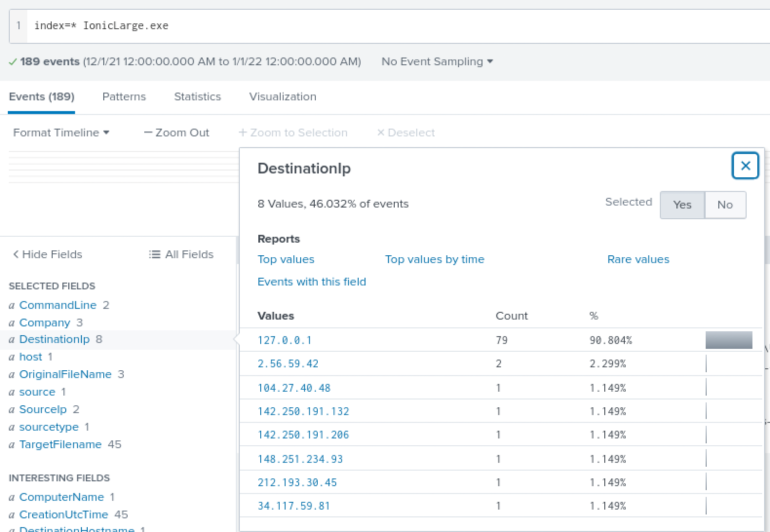Screen dimensions: 770x532
Task: Click the count 79 cell
Action: click(x=502, y=340)
